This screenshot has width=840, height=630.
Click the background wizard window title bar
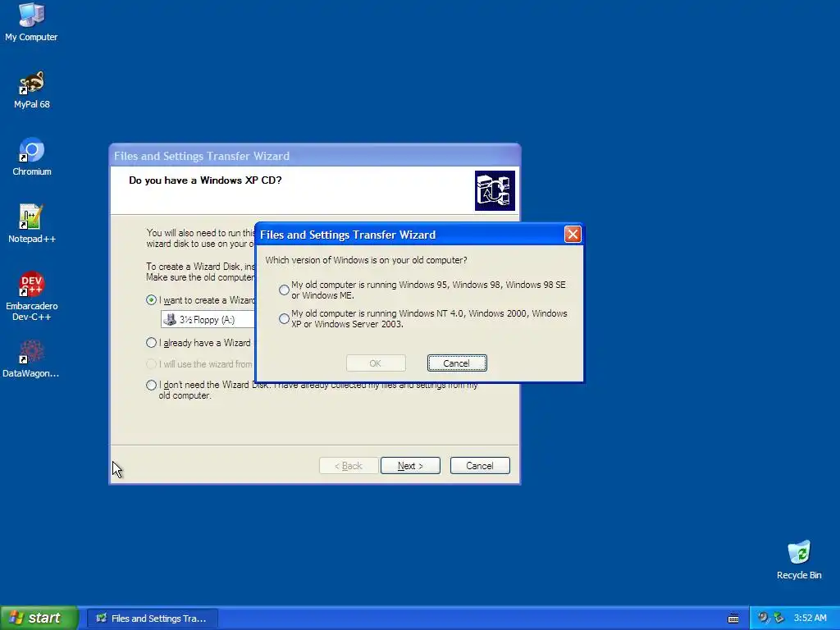point(314,156)
